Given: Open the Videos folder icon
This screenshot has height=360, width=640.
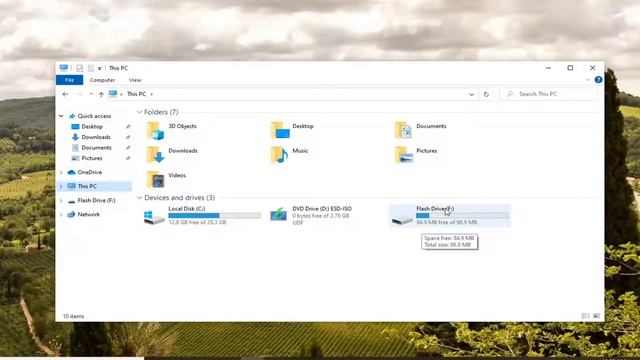Looking at the screenshot, I should (x=156, y=179).
